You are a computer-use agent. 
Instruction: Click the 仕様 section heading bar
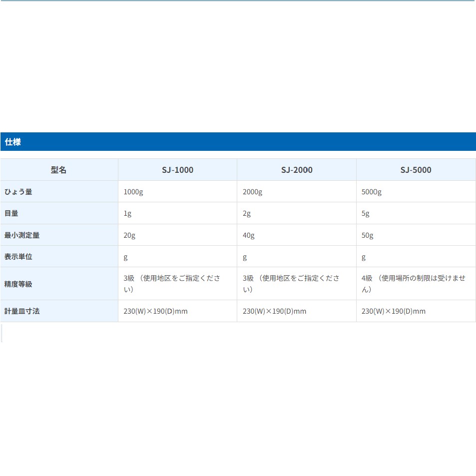[x=238, y=142]
